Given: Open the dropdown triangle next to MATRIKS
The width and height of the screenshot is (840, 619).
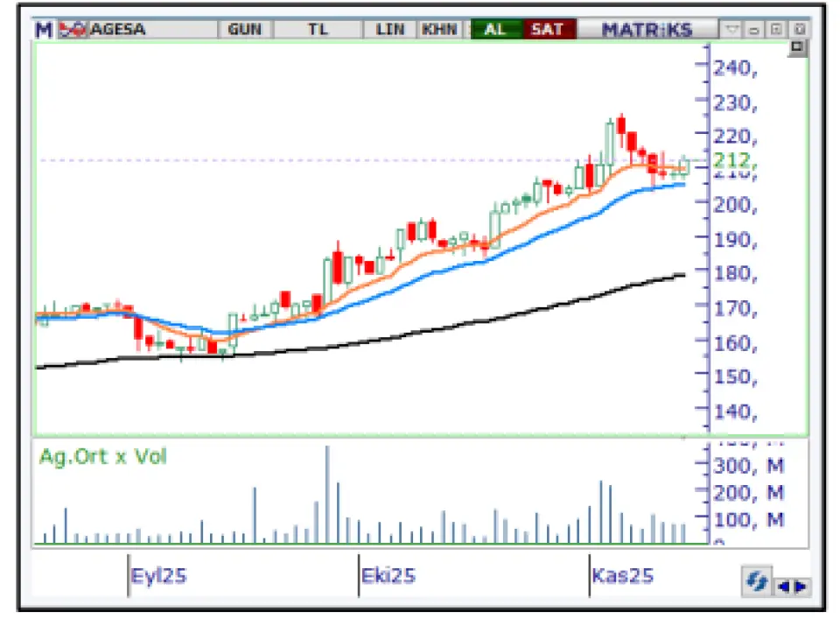Looking at the screenshot, I should pyautogui.click(x=732, y=30).
